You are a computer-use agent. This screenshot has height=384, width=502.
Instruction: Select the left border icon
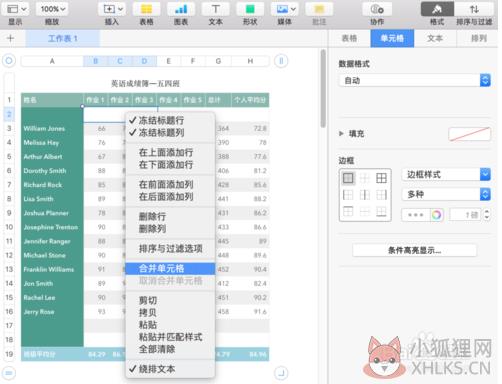point(348,195)
